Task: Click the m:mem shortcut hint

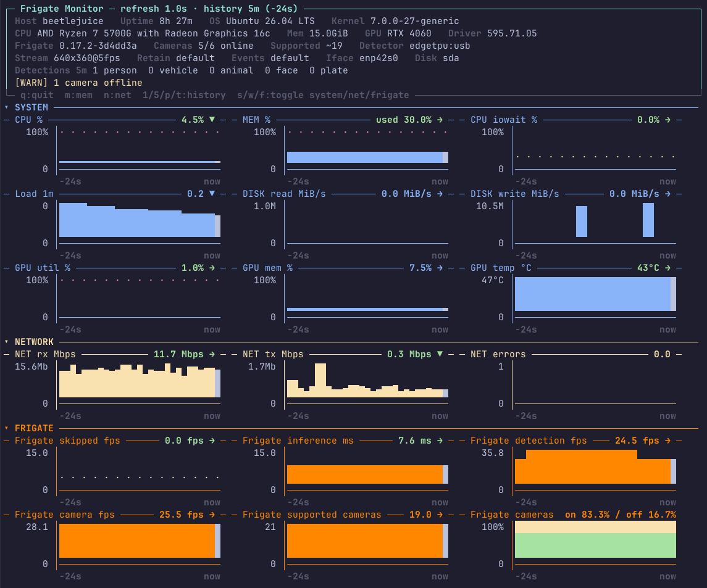Action: point(78,95)
